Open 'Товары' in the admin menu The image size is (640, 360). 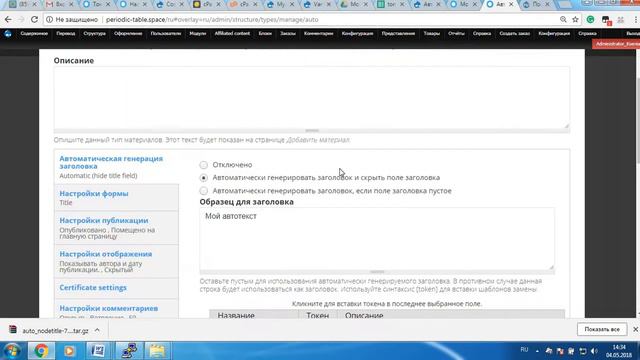coord(431,33)
